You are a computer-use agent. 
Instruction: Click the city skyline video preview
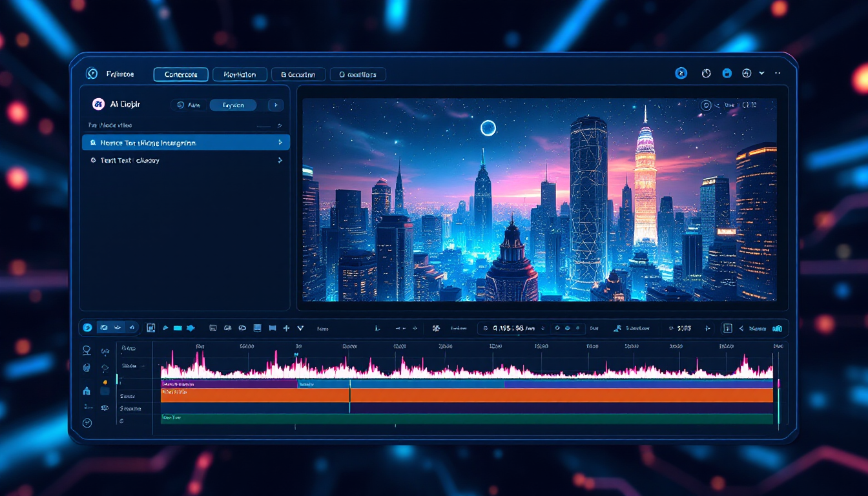point(539,200)
